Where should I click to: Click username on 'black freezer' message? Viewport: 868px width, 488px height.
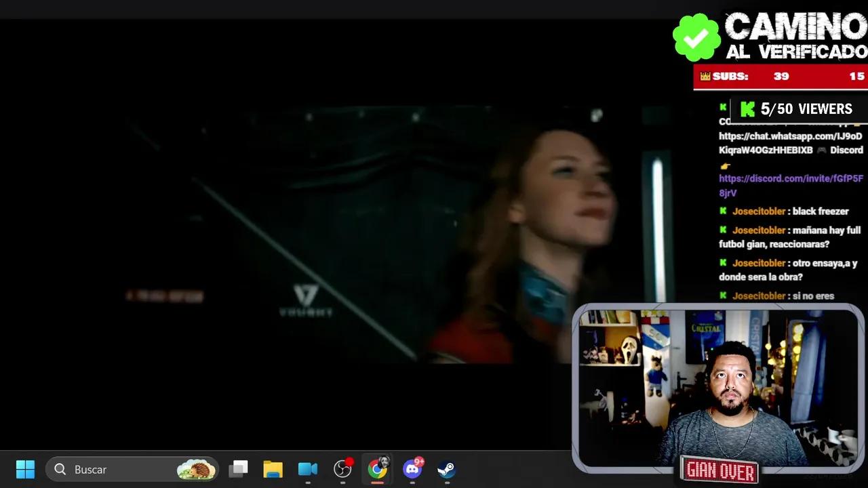coord(758,211)
